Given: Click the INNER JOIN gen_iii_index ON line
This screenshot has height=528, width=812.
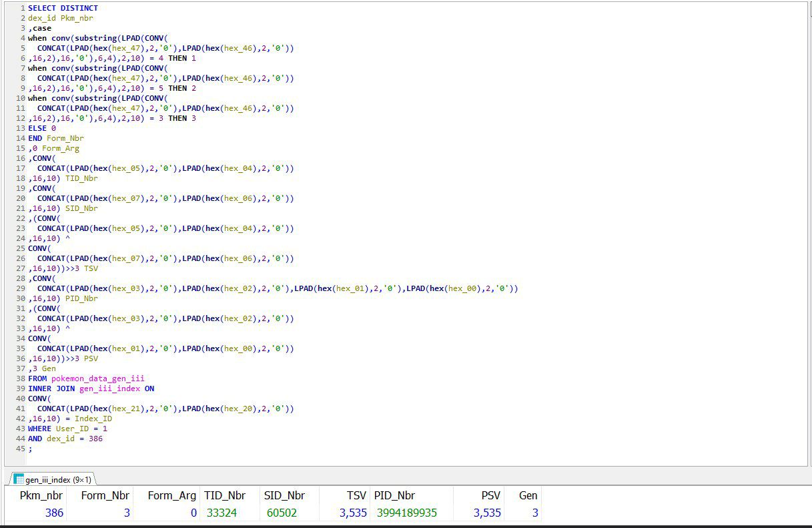Looking at the screenshot, I should pyautogui.click(x=91, y=388).
